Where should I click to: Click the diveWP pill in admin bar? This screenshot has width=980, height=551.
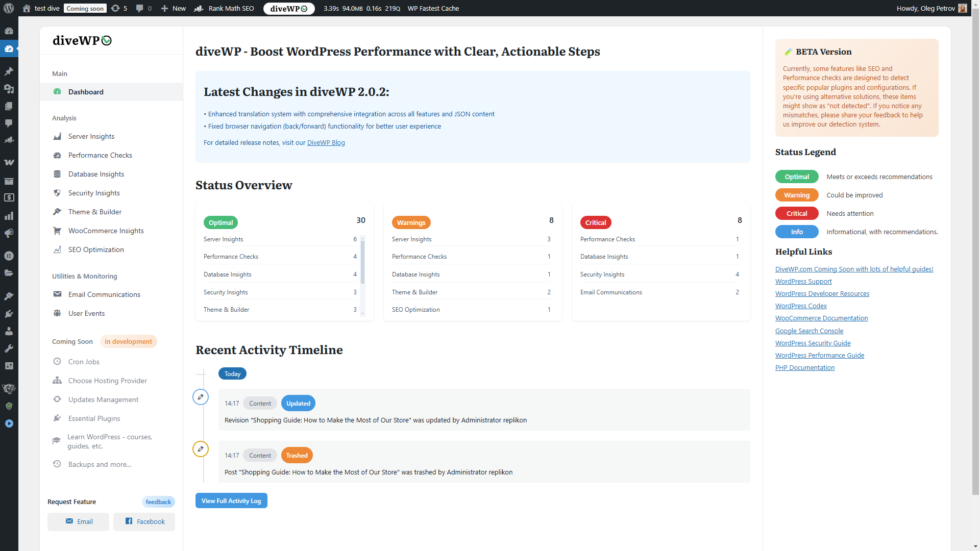(x=289, y=8)
